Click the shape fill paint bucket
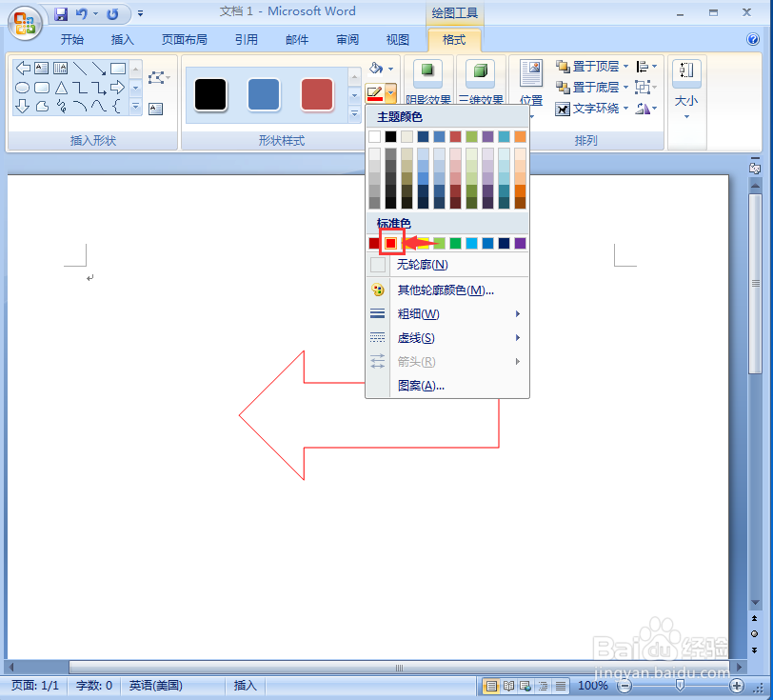The height and width of the screenshot is (700, 773). (x=376, y=68)
